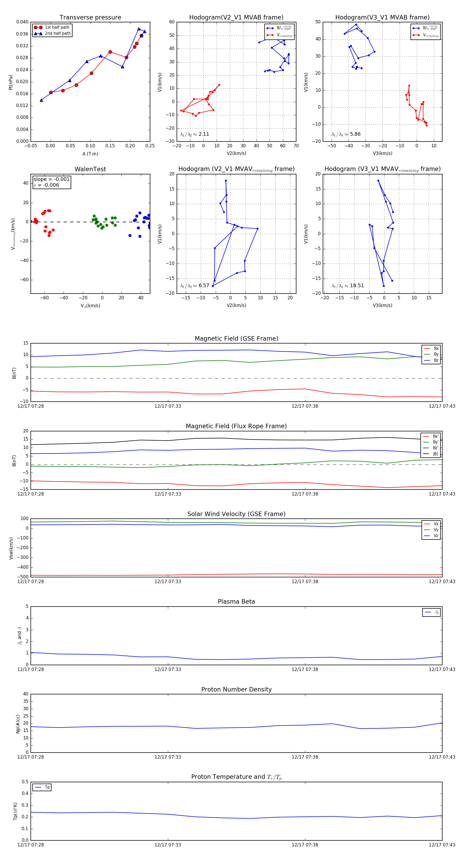Click the 'Transverse pressure' plot title
This screenshot has width=473, height=868.
[90, 18]
